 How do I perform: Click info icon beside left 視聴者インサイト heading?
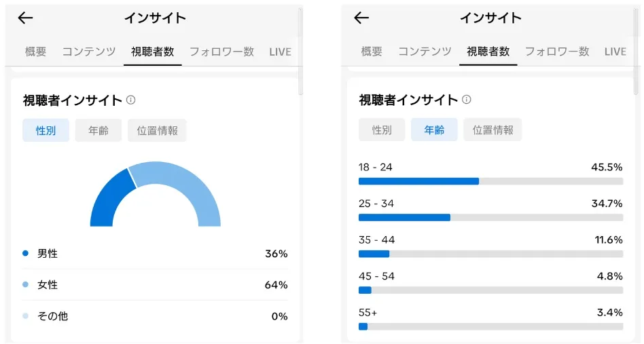coord(131,100)
